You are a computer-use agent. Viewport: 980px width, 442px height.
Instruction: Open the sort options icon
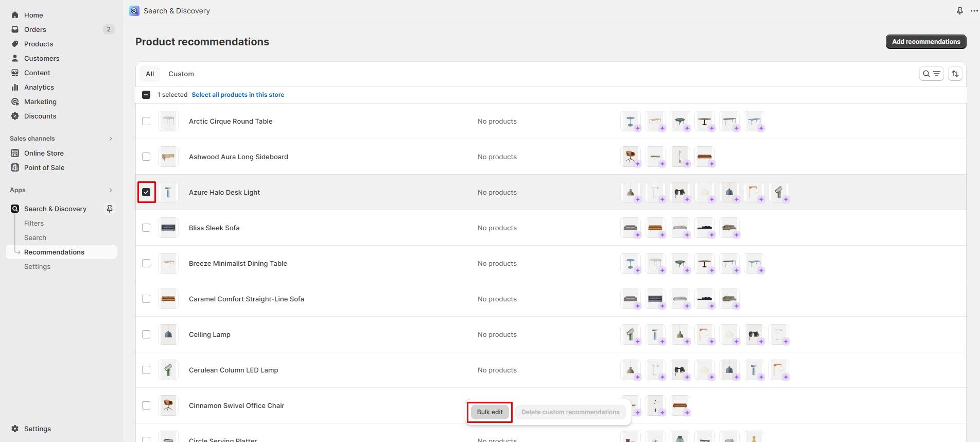click(955, 74)
